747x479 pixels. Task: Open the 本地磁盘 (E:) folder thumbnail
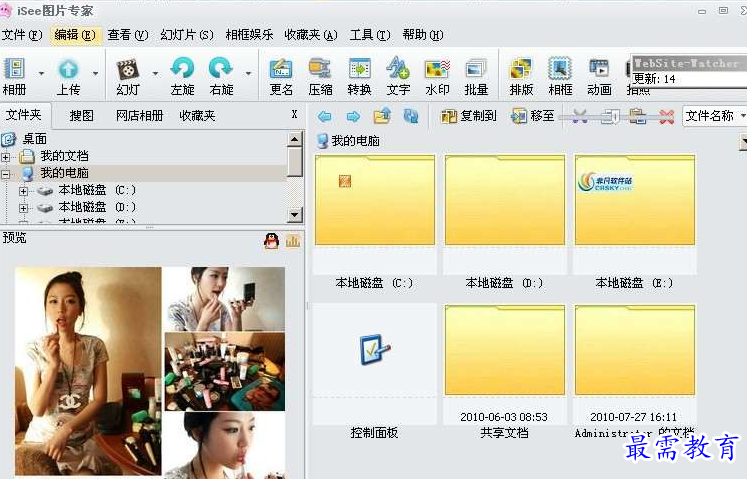pyautogui.click(x=635, y=200)
